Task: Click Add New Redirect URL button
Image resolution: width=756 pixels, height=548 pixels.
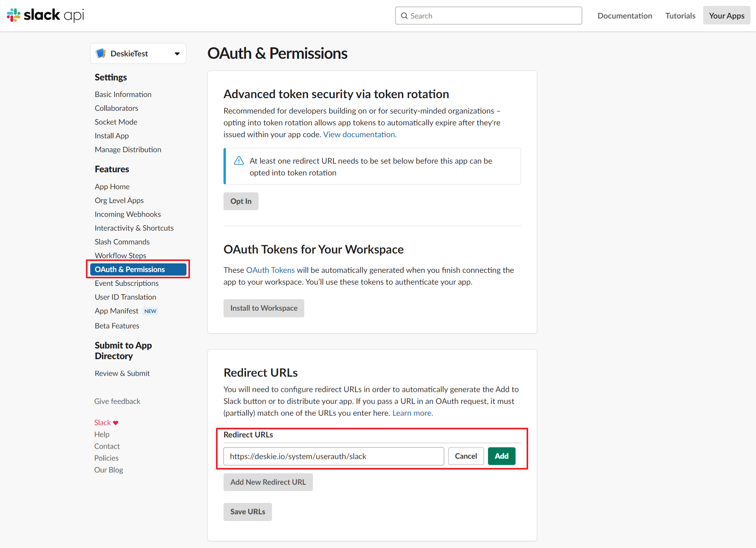Action: [x=268, y=482]
